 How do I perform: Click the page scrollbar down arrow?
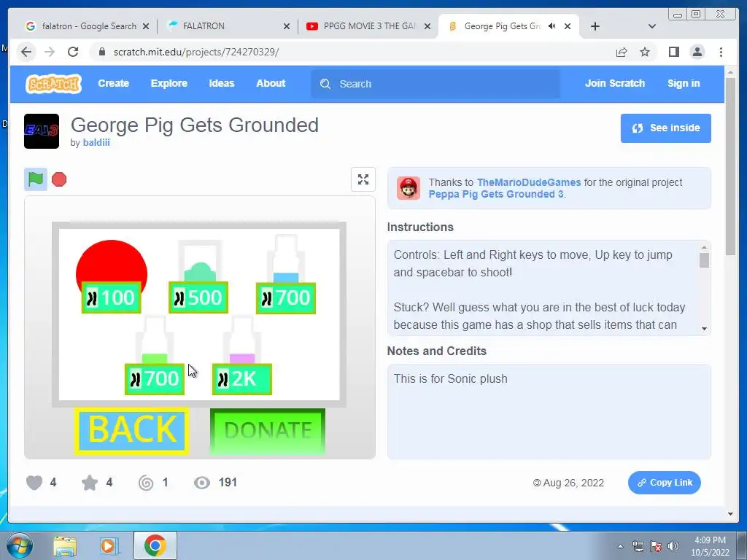click(x=731, y=514)
